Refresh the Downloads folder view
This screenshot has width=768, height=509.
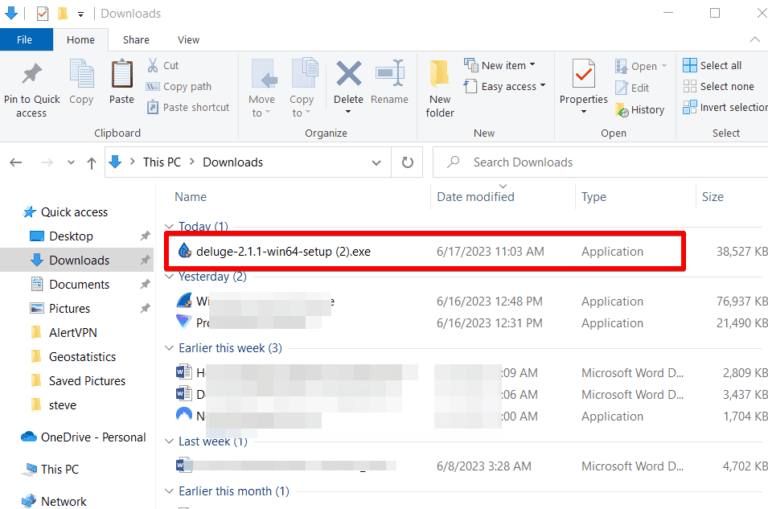(407, 162)
